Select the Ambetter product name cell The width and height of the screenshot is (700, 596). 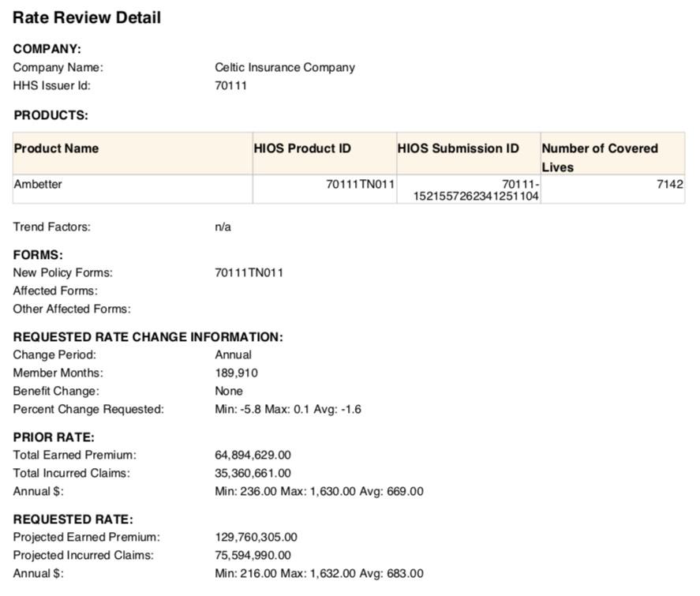[x=38, y=184]
